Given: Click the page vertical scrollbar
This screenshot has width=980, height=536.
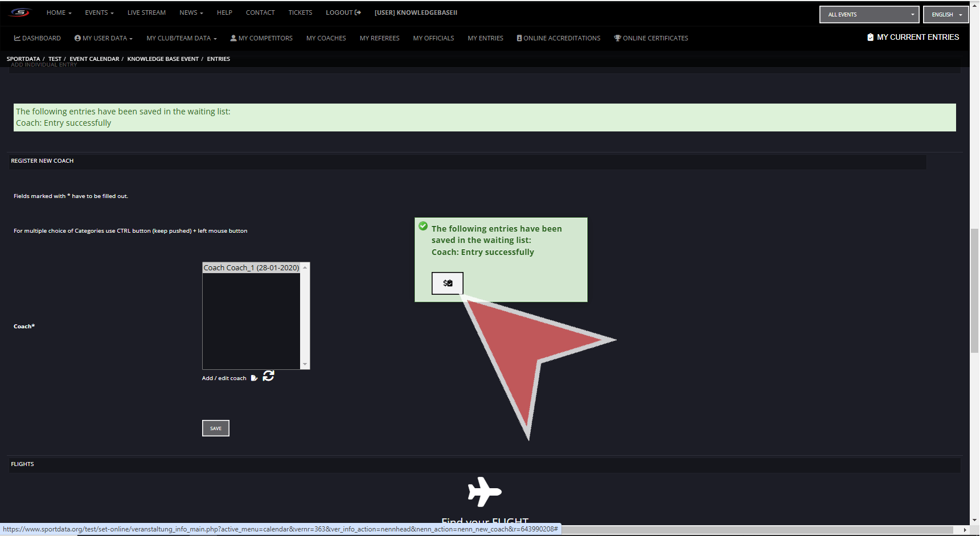Looking at the screenshot, I should click(974, 290).
